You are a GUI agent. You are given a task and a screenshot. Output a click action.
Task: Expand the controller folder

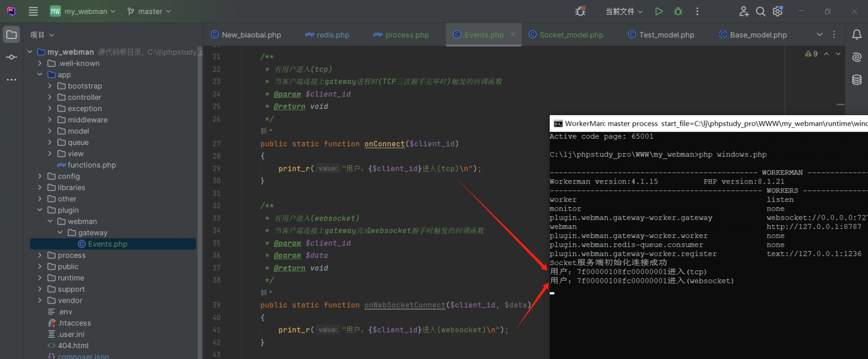tap(50, 97)
